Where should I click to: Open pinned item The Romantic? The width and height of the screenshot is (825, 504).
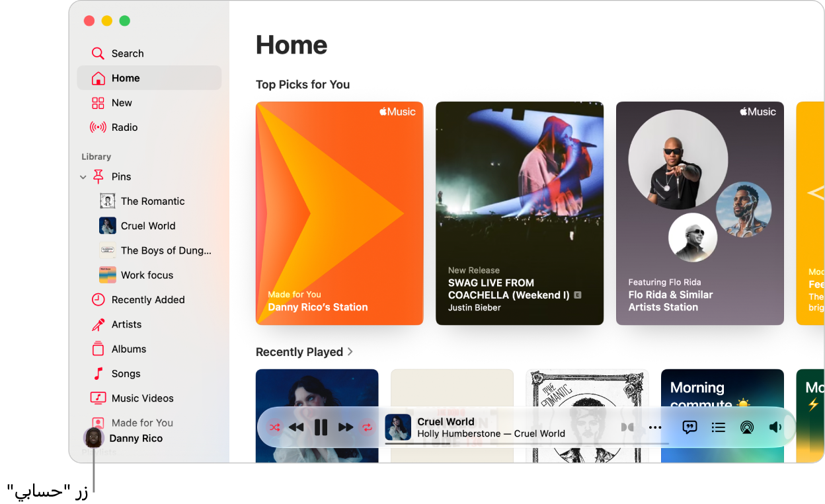point(153,201)
